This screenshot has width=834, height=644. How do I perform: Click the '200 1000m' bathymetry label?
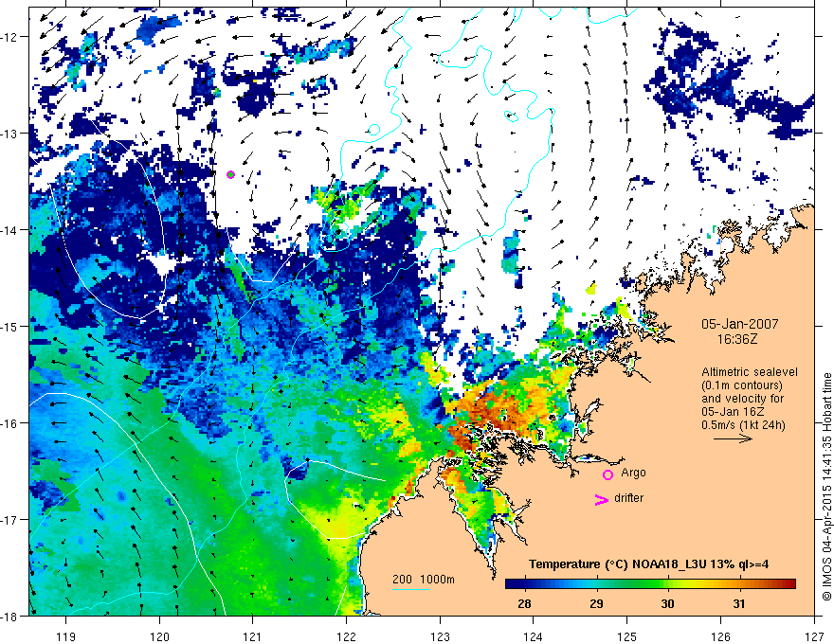(x=424, y=580)
